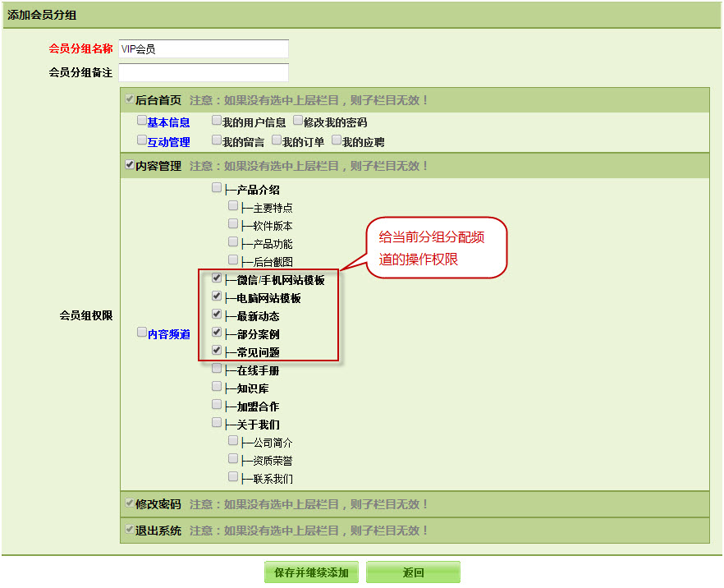724x588 pixels.
Task: Click the 加盟合作 label text
Action: coord(258,407)
